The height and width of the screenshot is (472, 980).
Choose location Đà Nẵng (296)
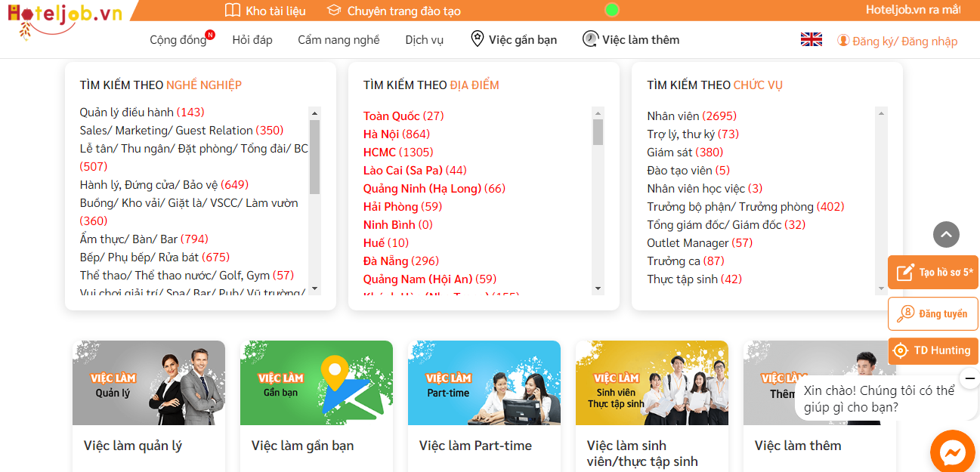coord(401,261)
